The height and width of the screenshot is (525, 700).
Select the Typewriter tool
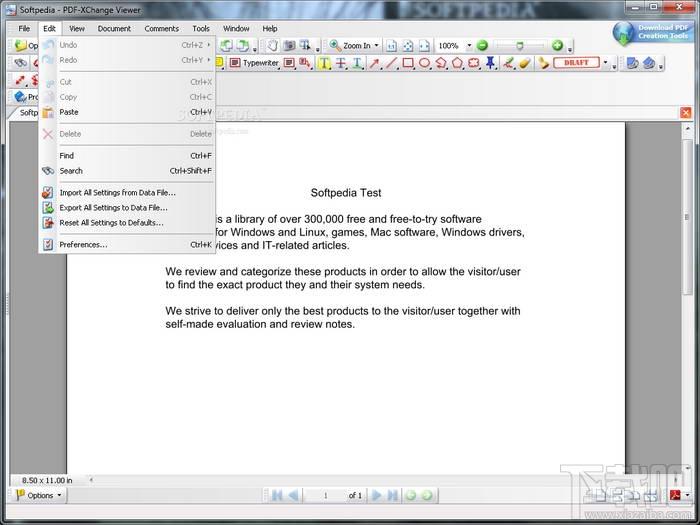[254, 63]
